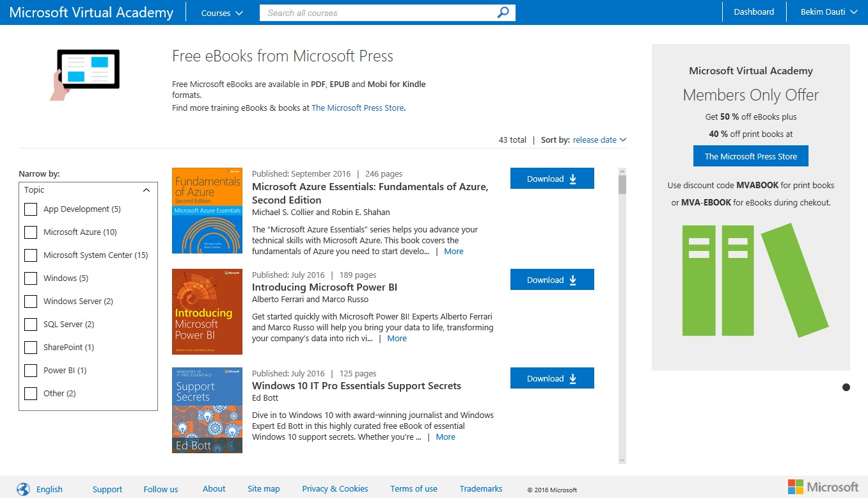868x498 pixels.
Task: Click the tablet eBooks illustration
Action: click(x=85, y=74)
